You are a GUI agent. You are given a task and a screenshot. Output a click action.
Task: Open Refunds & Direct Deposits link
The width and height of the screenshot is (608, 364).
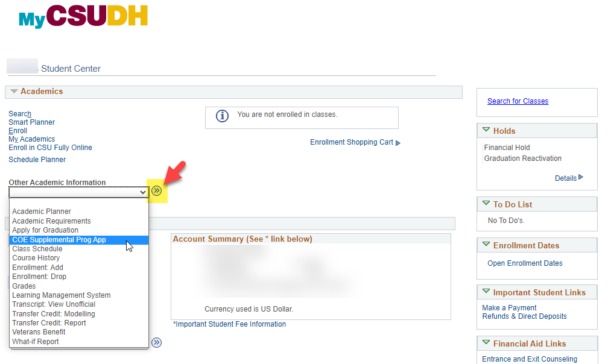pyautogui.click(x=524, y=316)
